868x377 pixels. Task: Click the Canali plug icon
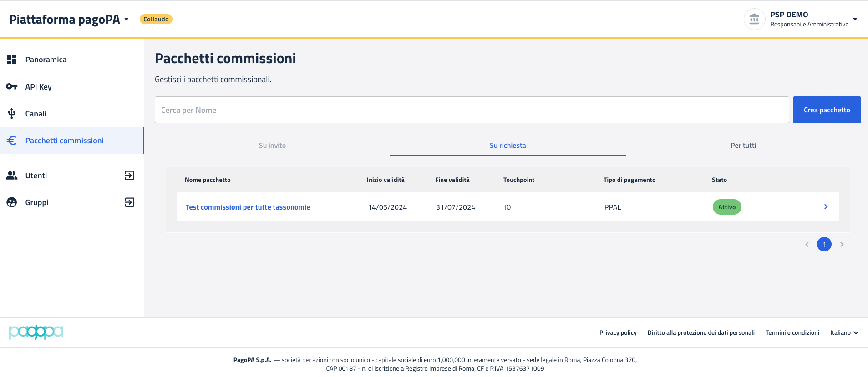[x=12, y=114]
